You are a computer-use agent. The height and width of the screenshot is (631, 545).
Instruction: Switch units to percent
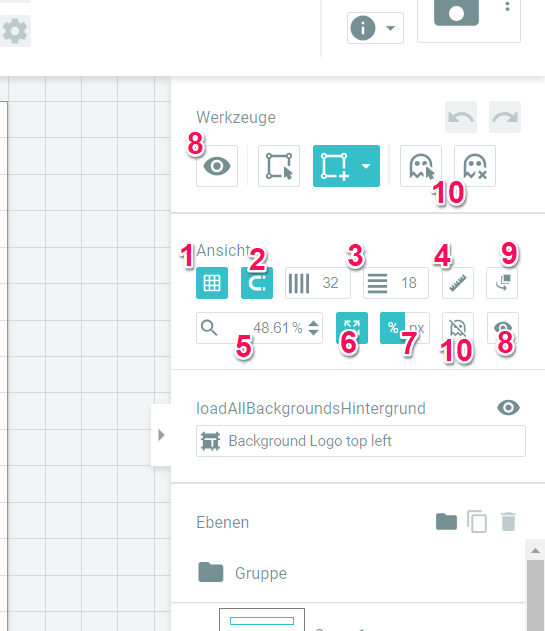[392, 328]
